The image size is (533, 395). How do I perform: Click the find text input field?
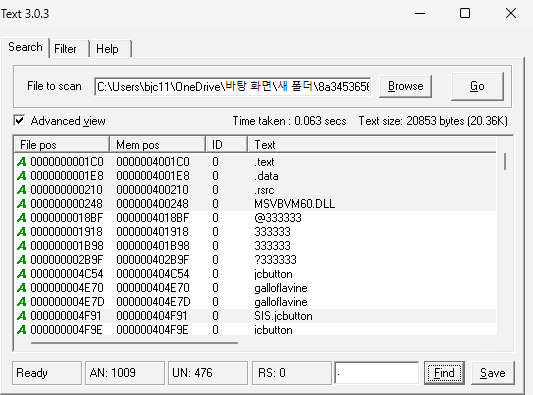[x=377, y=373]
